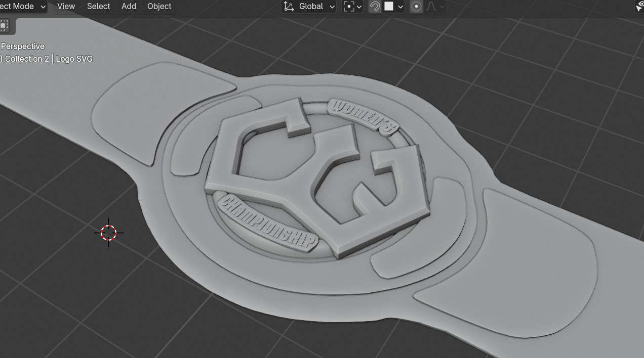Expand the snapping options dropdown

400,6
